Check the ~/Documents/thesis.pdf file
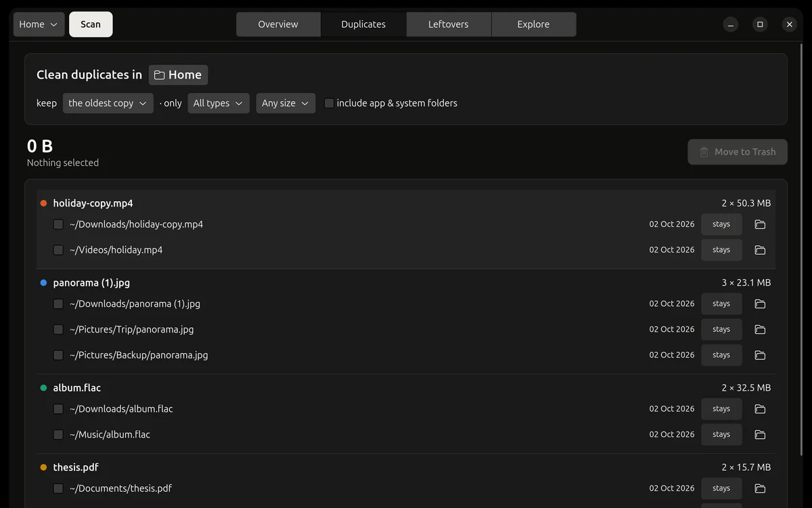Screen dimensions: 812x508 click(58, 488)
